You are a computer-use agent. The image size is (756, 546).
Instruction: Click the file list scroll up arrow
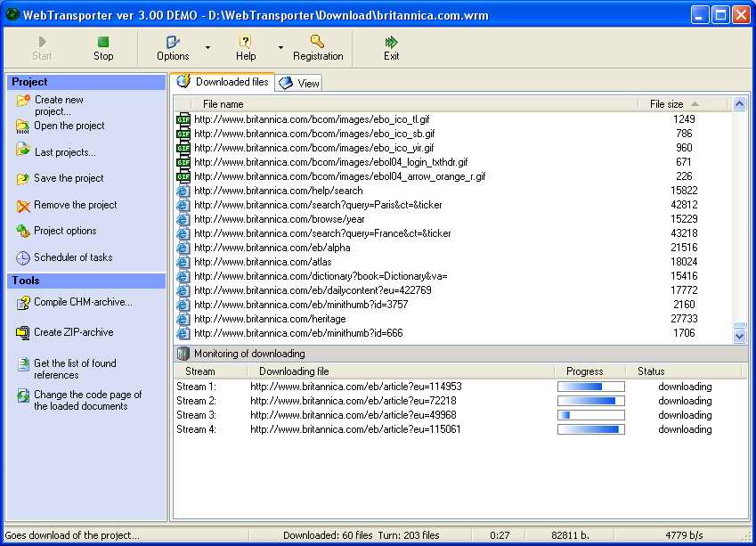[739, 103]
